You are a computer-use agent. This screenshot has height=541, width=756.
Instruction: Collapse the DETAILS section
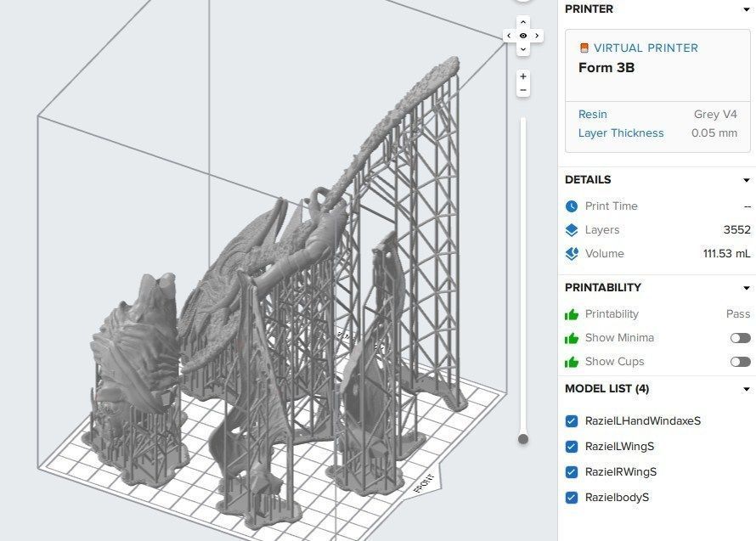click(747, 180)
